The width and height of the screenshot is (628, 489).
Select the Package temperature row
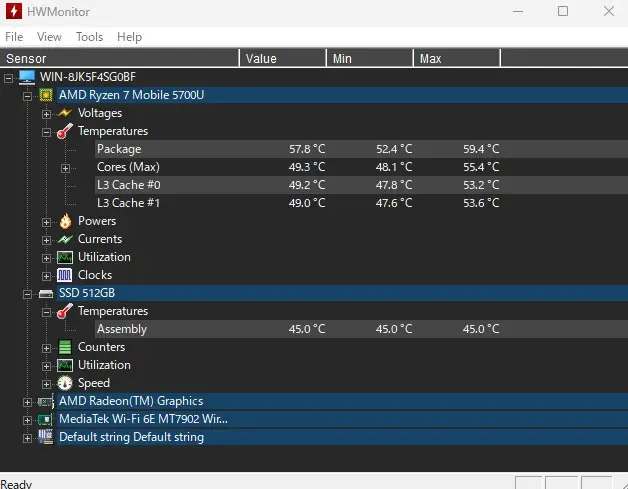119,149
